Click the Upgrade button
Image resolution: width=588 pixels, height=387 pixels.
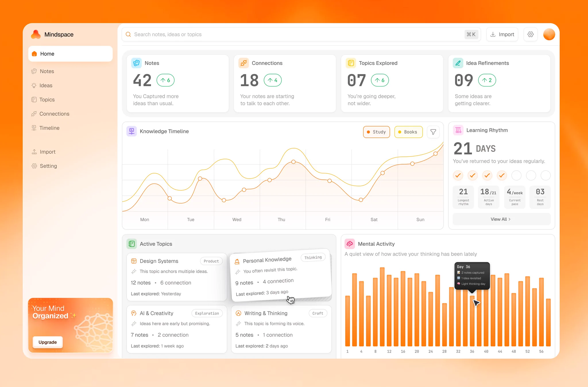point(48,342)
